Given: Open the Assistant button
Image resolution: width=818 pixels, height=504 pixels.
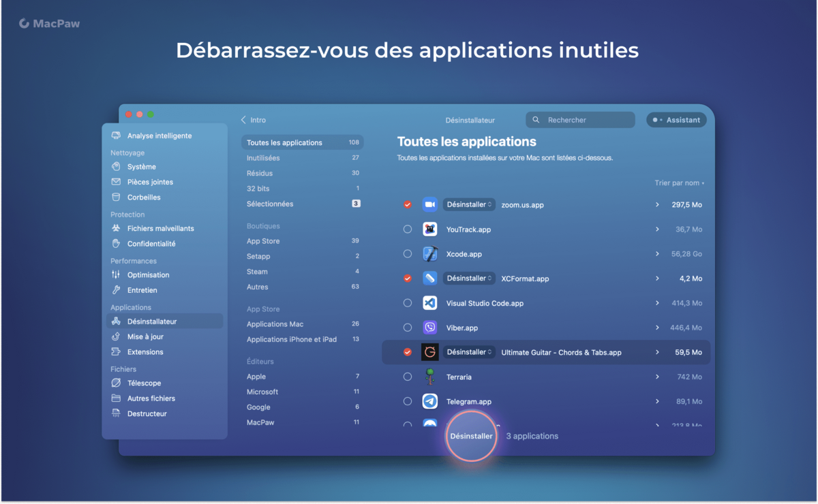Looking at the screenshot, I should [676, 120].
